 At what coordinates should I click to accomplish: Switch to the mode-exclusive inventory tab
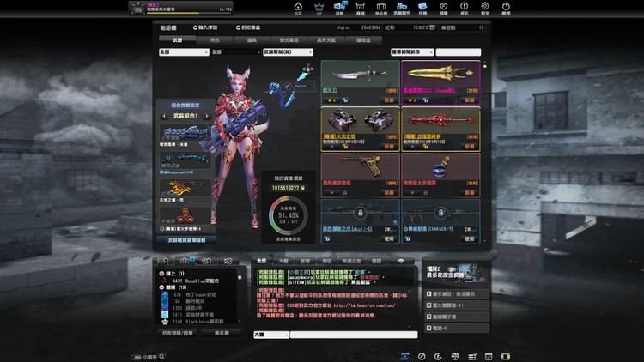click(x=289, y=40)
